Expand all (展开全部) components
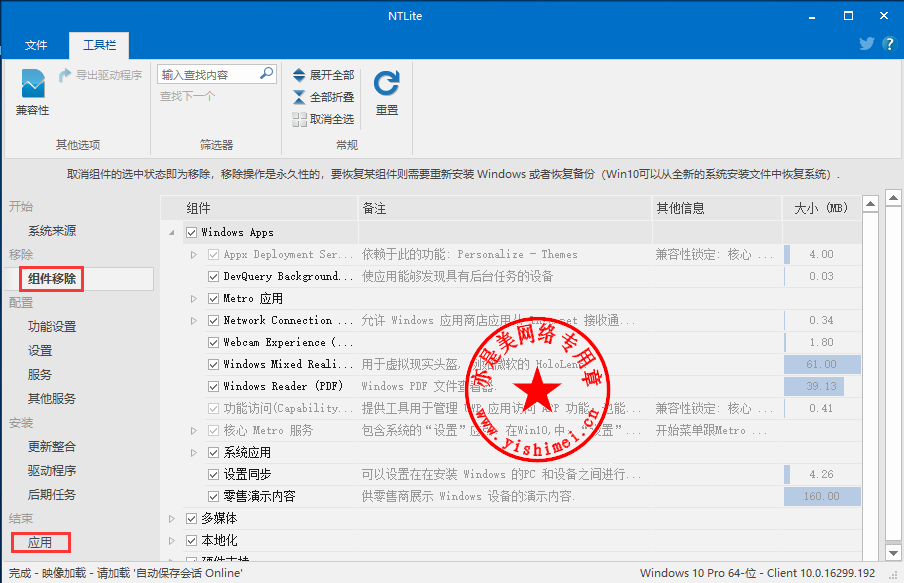 pyautogui.click(x=323, y=75)
